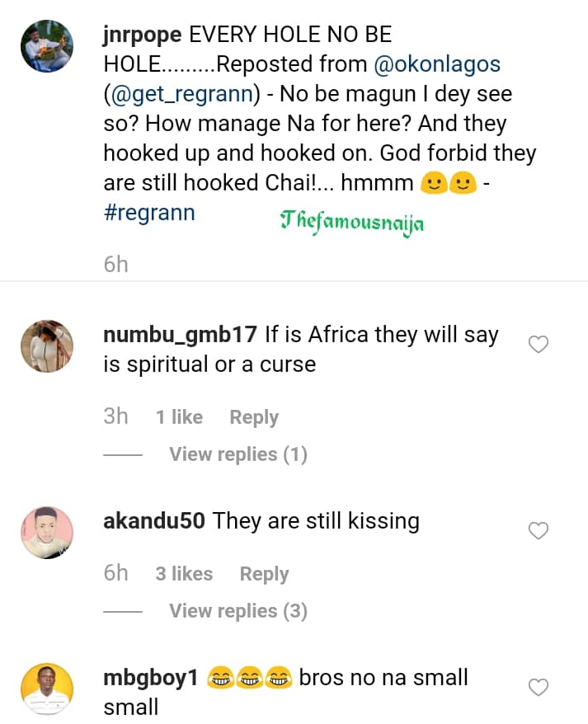Screen dimensions: 588x724
Task: Reply to akandu50's comment
Action: click(264, 574)
